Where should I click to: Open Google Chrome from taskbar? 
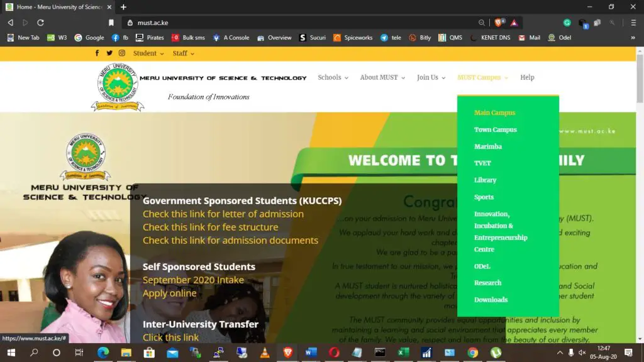pyautogui.click(x=473, y=353)
